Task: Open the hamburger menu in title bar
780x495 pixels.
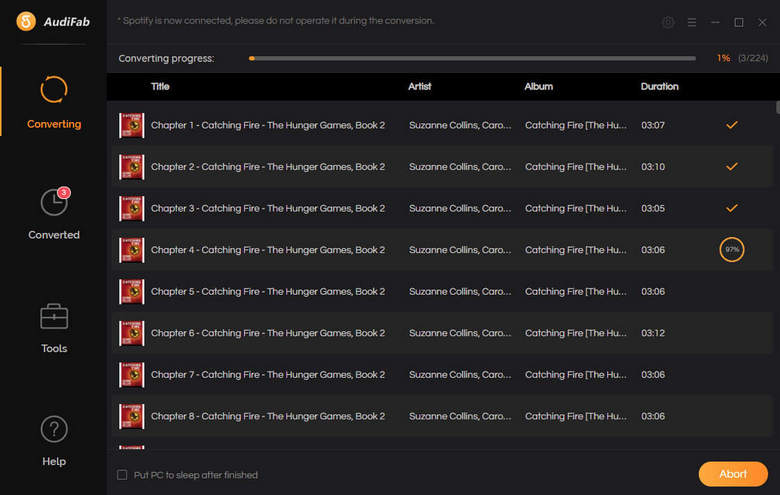Action: click(691, 22)
